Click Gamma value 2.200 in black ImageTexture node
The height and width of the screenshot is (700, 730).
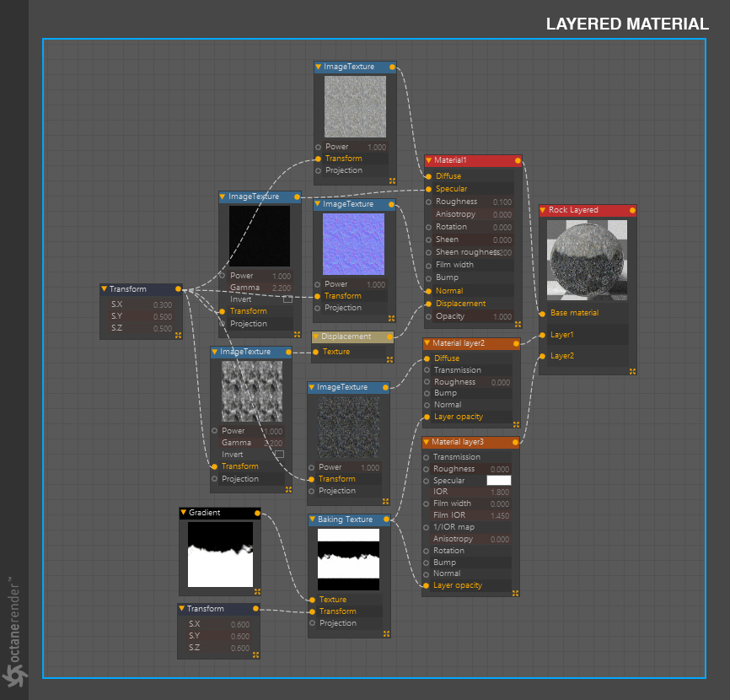click(x=282, y=288)
